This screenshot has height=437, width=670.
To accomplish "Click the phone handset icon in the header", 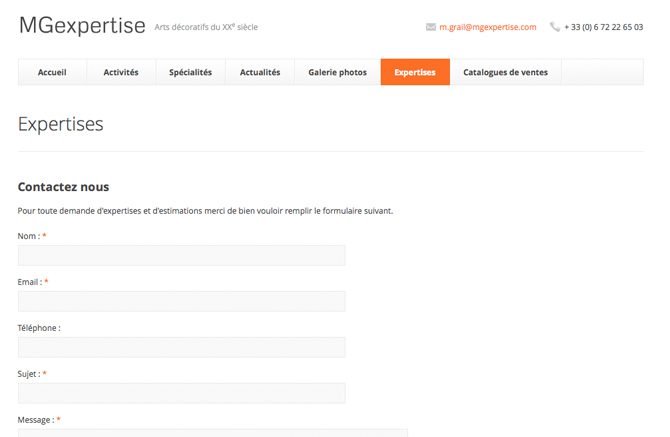I will 555,28.
